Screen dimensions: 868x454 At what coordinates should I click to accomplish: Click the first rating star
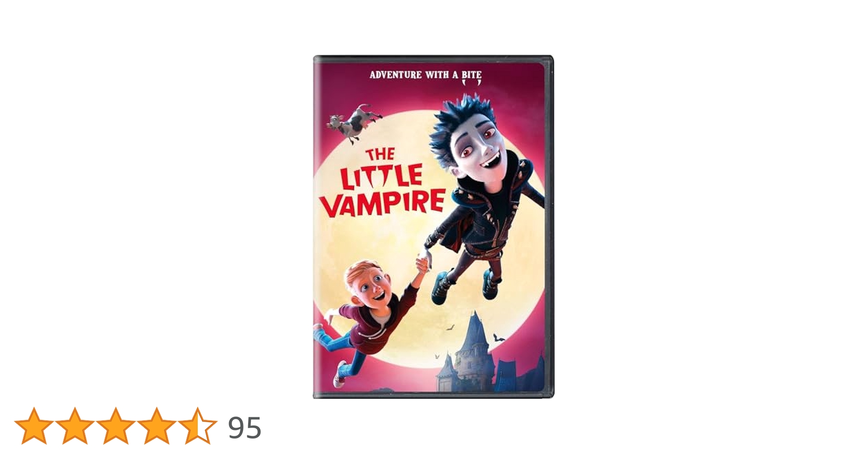point(34,425)
